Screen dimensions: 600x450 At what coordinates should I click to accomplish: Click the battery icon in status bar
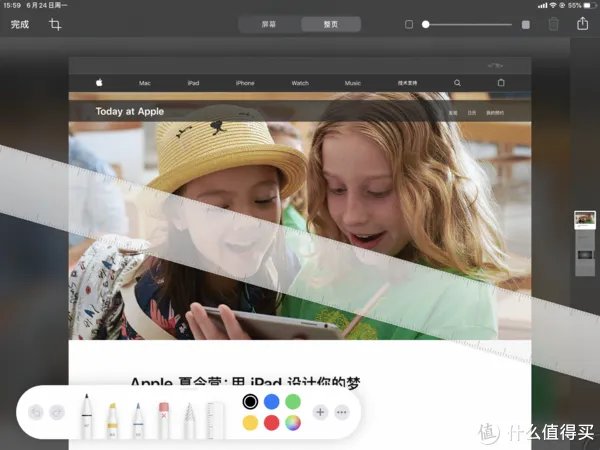click(590, 5)
